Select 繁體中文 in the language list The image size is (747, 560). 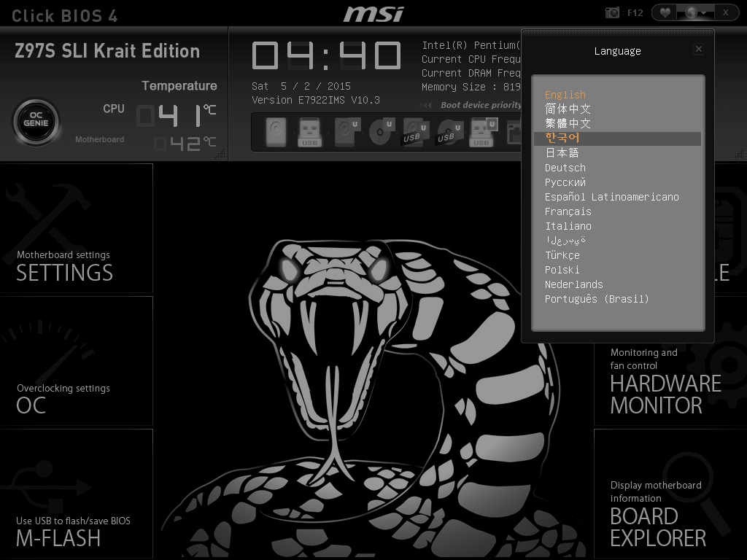click(568, 124)
